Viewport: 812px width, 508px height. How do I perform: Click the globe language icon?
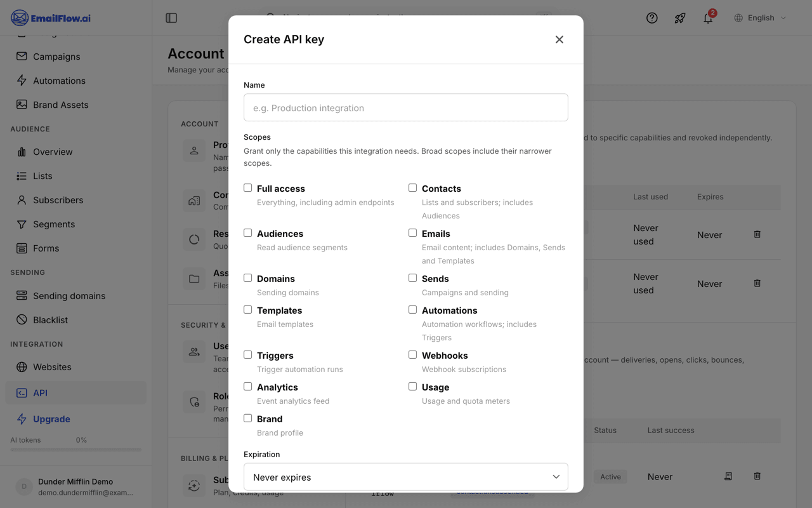[x=738, y=18]
